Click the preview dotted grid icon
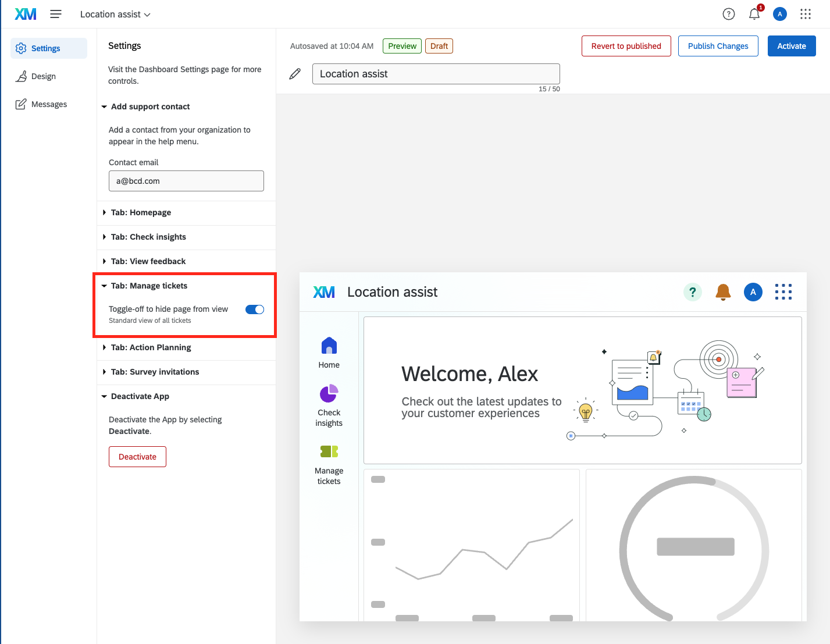 click(783, 292)
